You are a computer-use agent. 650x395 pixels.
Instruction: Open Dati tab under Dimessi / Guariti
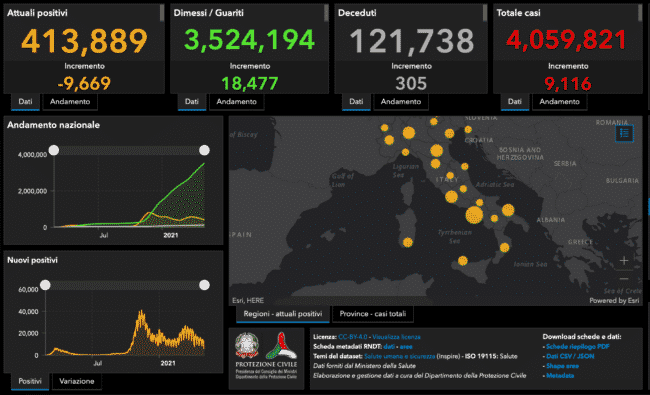coord(192,102)
